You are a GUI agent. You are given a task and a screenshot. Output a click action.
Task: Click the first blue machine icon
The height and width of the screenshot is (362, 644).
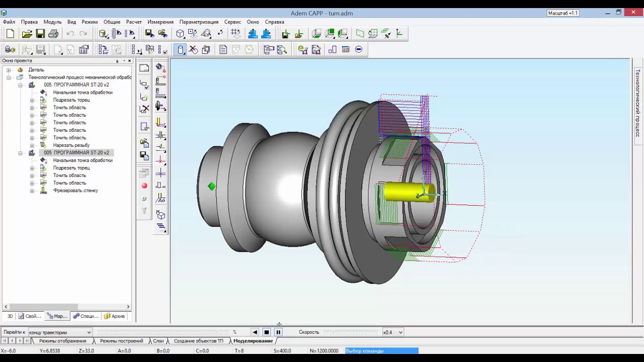tap(253, 34)
